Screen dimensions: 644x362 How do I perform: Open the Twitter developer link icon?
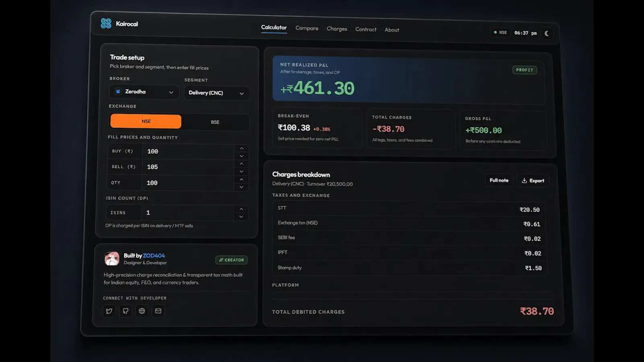[x=109, y=311]
